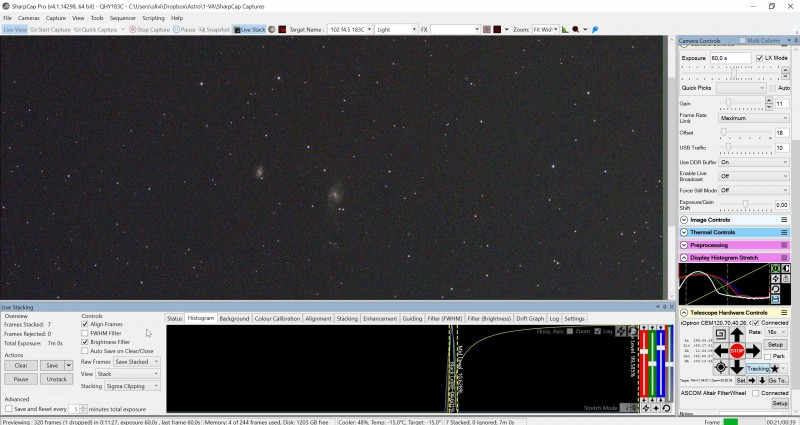
Task: Click green power icon in Display Histogram Stretch
Action: point(776,268)
